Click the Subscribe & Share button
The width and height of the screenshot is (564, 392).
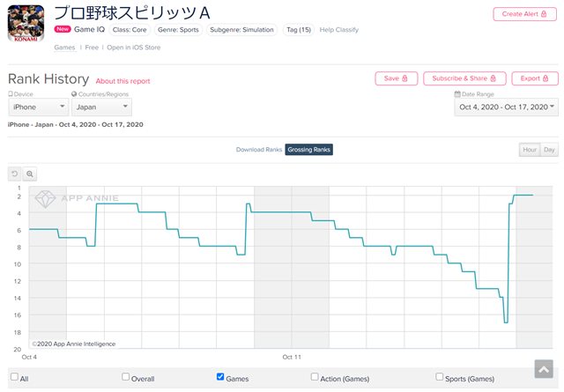464,78
